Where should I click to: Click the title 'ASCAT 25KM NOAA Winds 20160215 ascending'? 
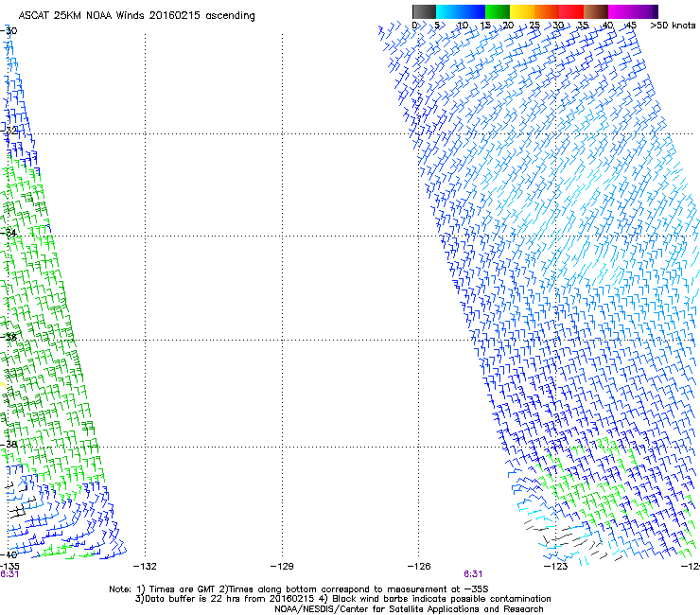tap(136, 16)
